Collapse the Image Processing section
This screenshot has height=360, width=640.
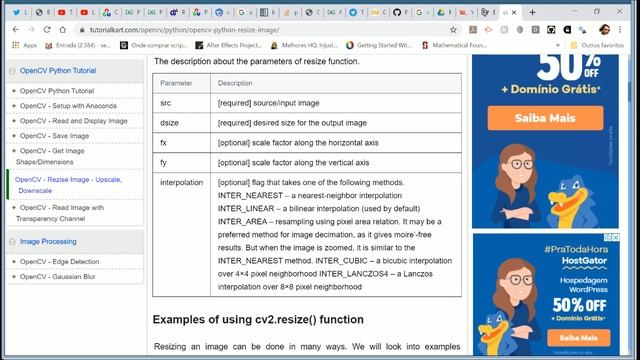coord(12,242)
